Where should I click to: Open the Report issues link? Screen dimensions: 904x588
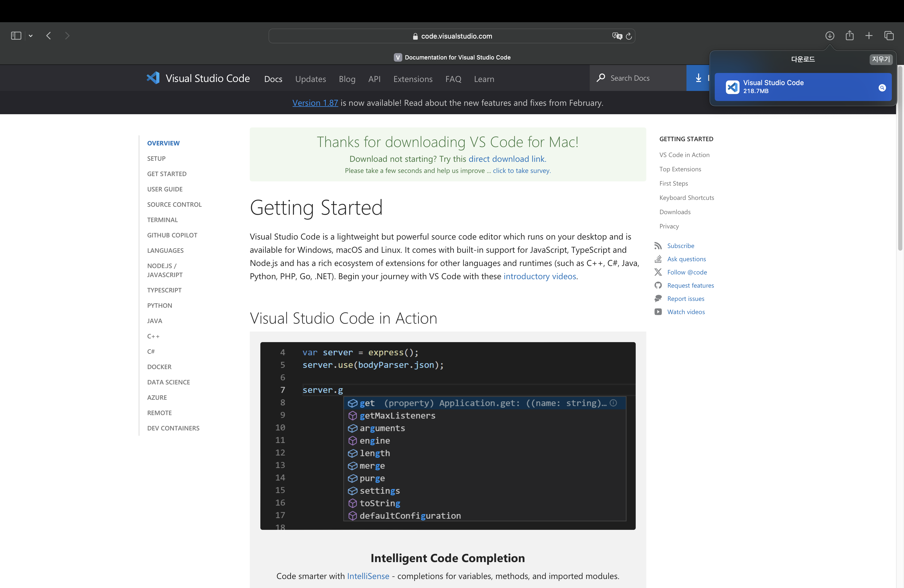click(x=686, y=298)
